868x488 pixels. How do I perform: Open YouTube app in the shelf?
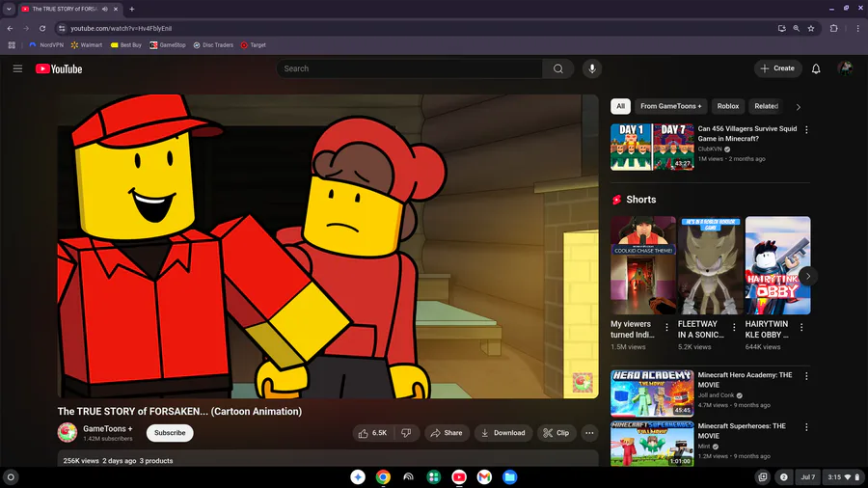tap(459, 477)
